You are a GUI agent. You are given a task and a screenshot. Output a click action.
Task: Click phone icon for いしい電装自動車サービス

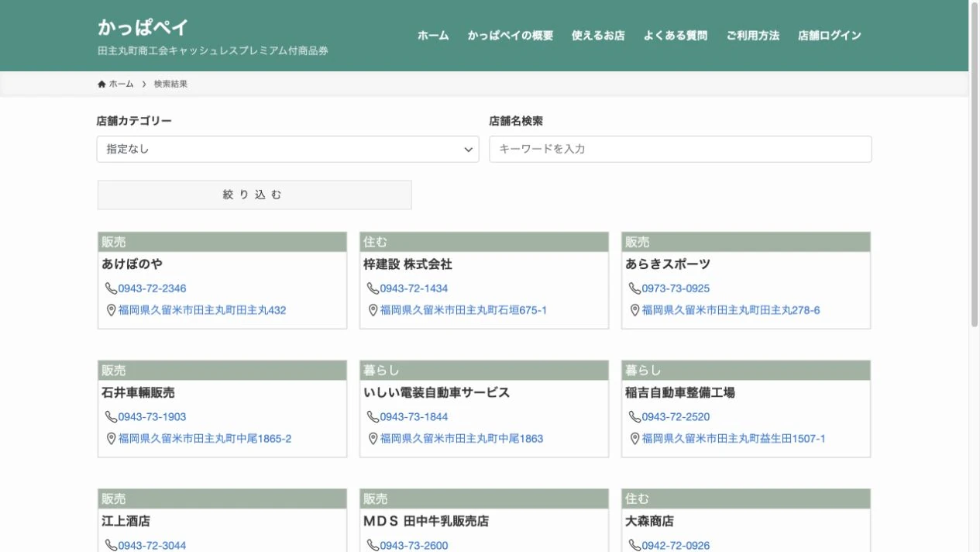coord(373,417)
